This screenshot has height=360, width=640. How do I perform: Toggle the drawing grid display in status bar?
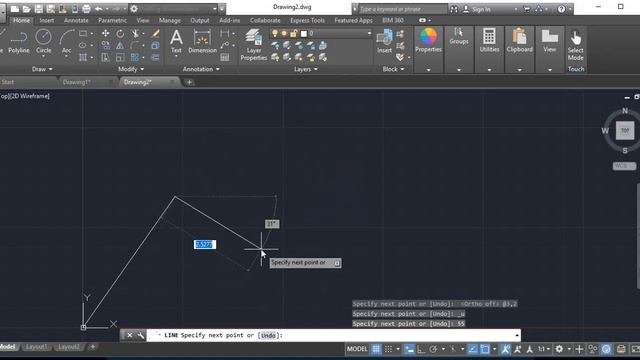click(x=376, y=349)
